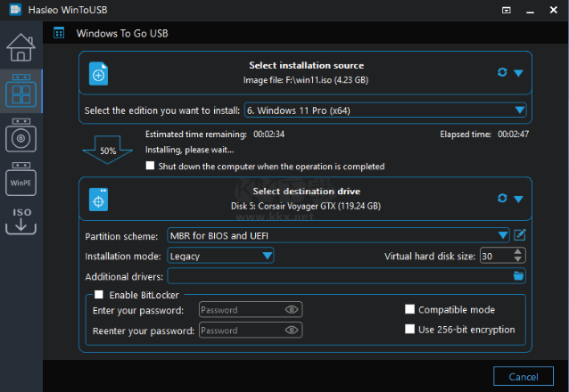Adjust the Virtual hard disk size stepper
Viewport: 569px width, 392px height.
(518, 256)
